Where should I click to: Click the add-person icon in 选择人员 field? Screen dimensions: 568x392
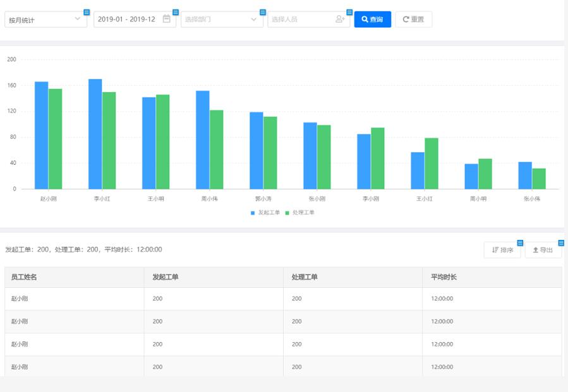(x=340, y=19)
